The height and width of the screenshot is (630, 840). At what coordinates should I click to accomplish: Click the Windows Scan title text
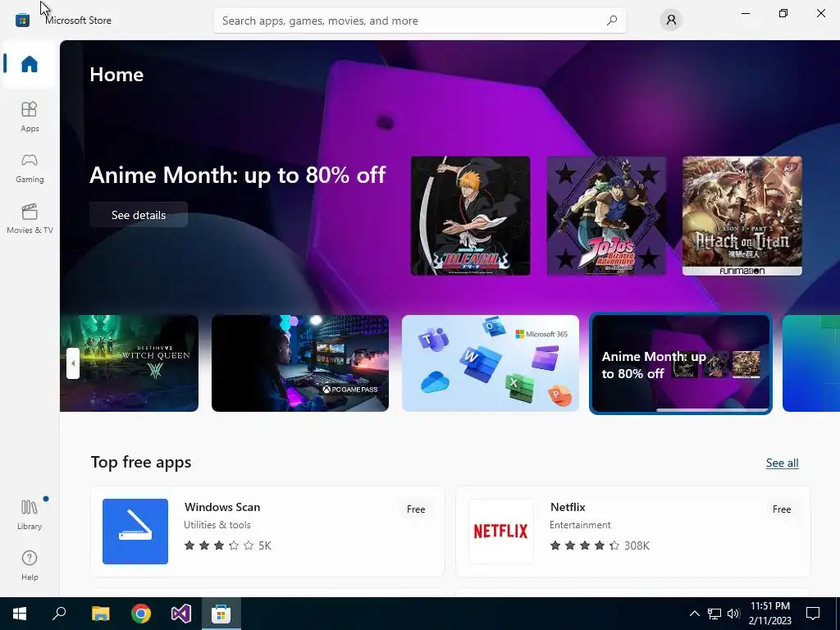tap(222, 507)
